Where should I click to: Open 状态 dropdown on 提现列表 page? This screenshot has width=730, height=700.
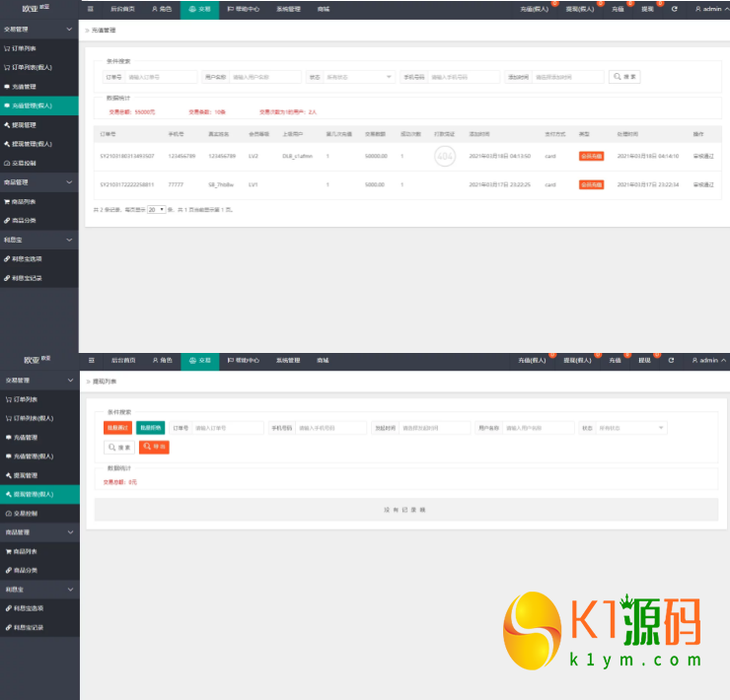pos(631,428)
